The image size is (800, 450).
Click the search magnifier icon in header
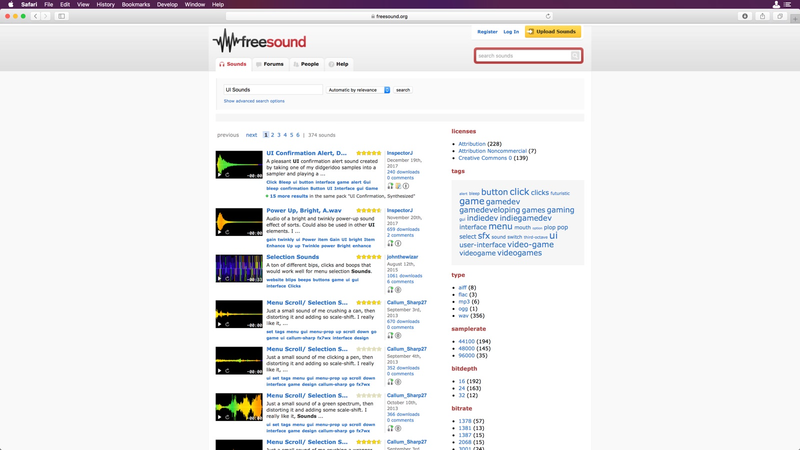click(575, 56)
